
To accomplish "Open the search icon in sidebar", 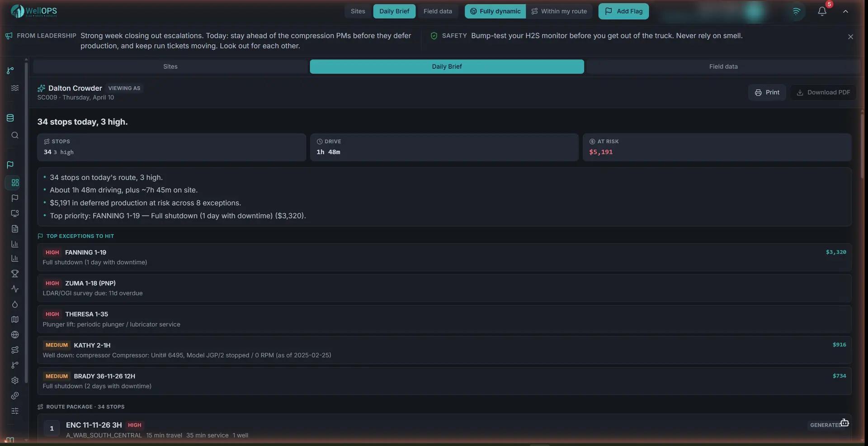I will [14, 135].
